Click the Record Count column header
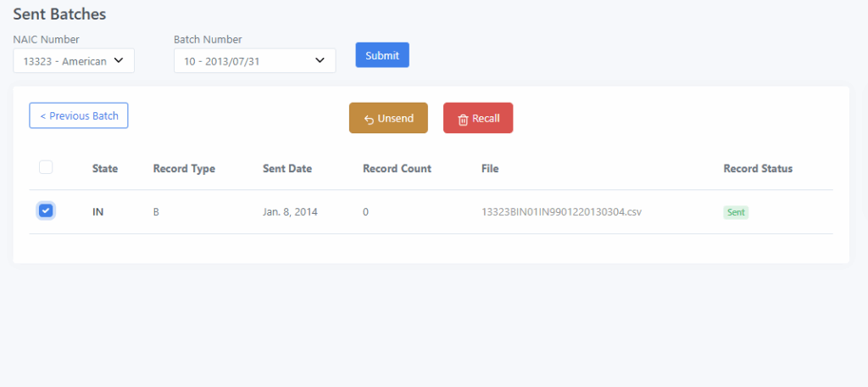 pyautogui.click(x=397, y=169)
